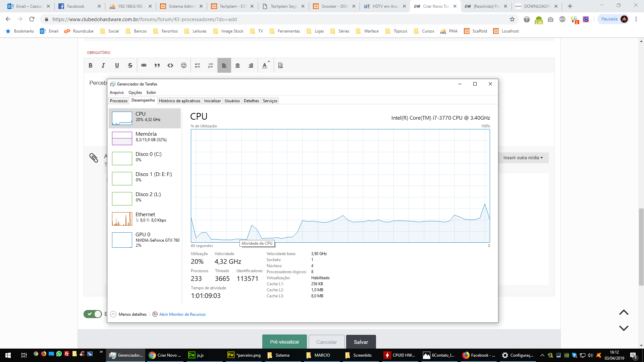Click the editor preview icon

coord(281,66)
